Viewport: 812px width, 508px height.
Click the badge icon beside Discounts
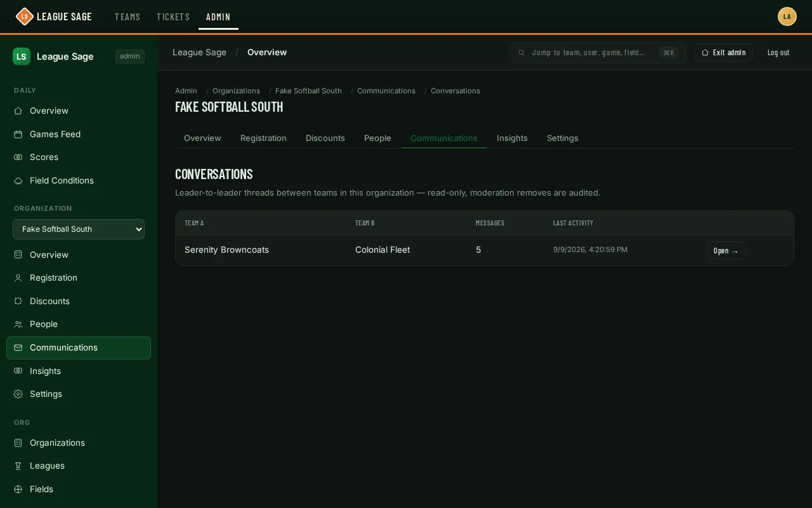(x=18, y=302)
